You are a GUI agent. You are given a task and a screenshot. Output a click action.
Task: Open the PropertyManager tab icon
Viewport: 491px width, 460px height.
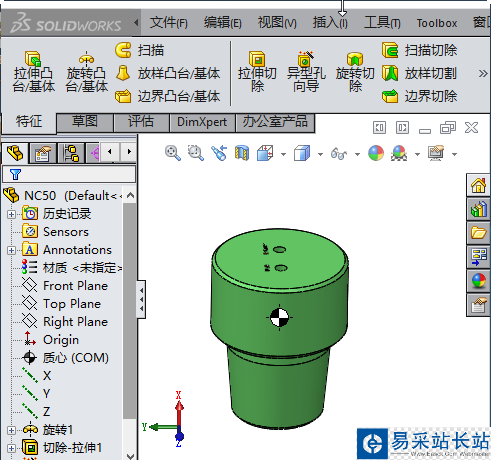coord(43,153)
